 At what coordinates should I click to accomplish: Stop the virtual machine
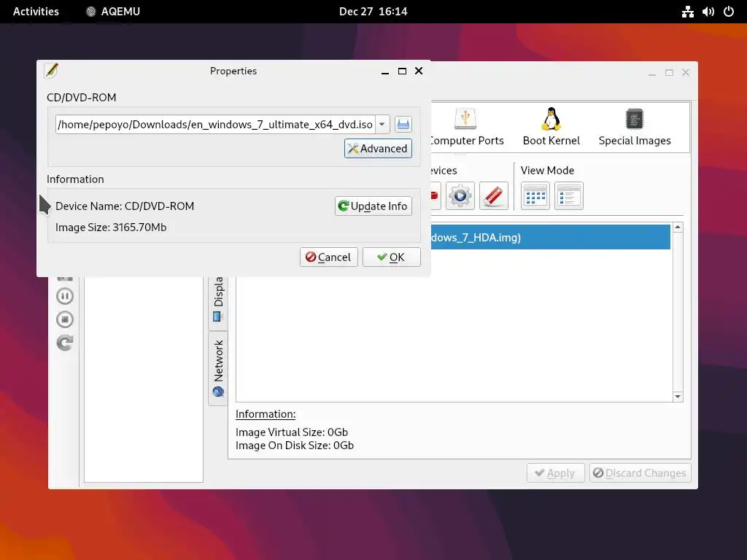(65, 319)
